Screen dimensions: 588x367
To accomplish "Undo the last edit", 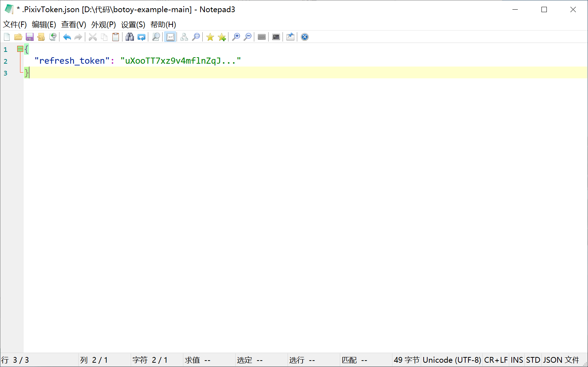I will 67,37.
